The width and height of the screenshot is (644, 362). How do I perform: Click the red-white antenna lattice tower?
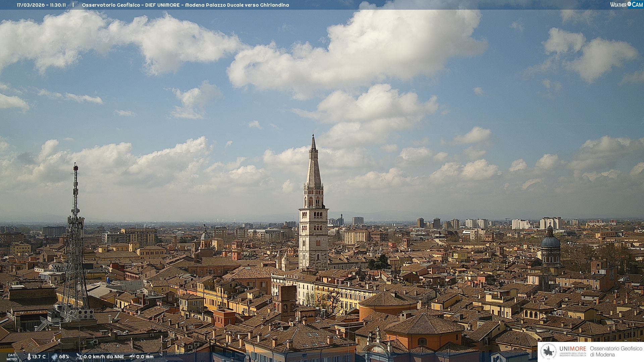coord(75,235)
